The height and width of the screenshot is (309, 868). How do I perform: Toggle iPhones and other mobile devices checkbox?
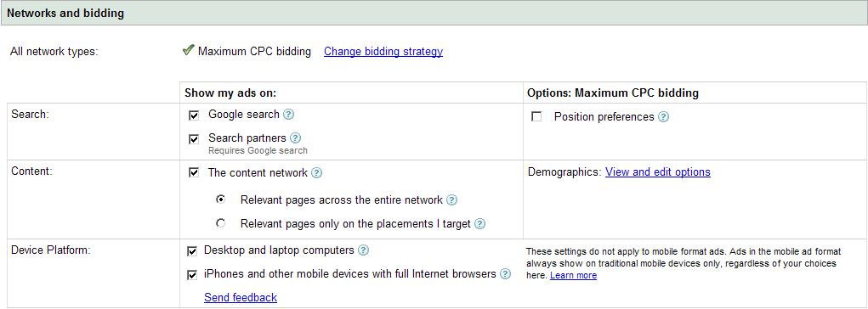click(193, 275)
